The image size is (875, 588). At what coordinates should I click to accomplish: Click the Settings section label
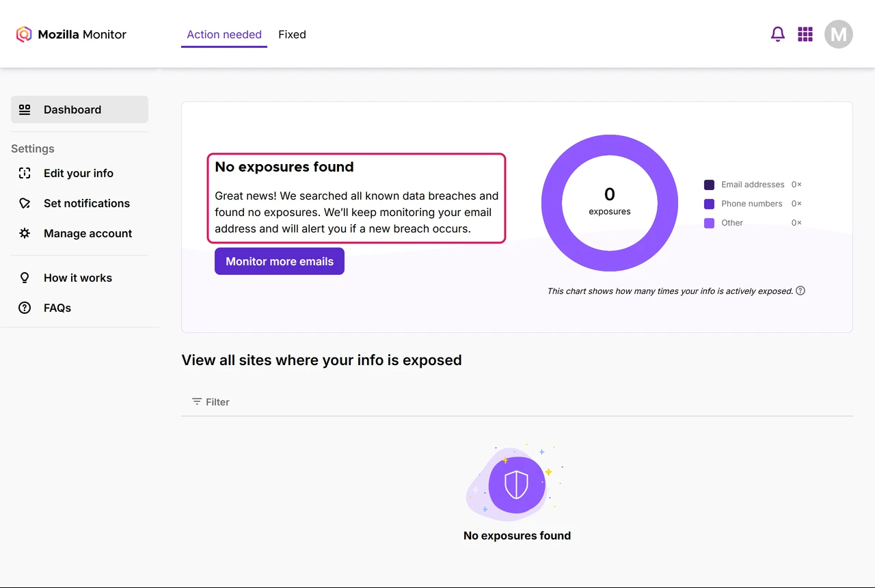coord(33,148)
